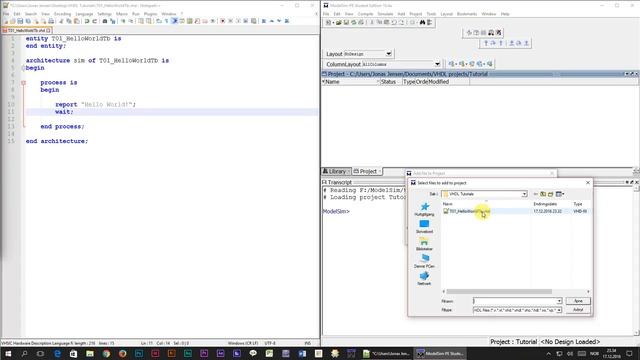Click the Undo icon in ModelSim toolbar
Screen dimensions: 640x360
tap(394, 22)
